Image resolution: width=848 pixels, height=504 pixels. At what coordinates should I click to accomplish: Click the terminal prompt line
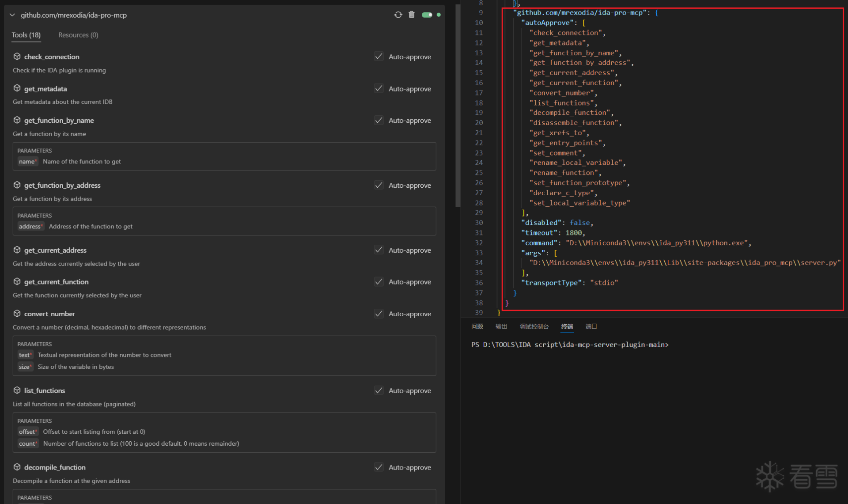[x=570, y=345]
